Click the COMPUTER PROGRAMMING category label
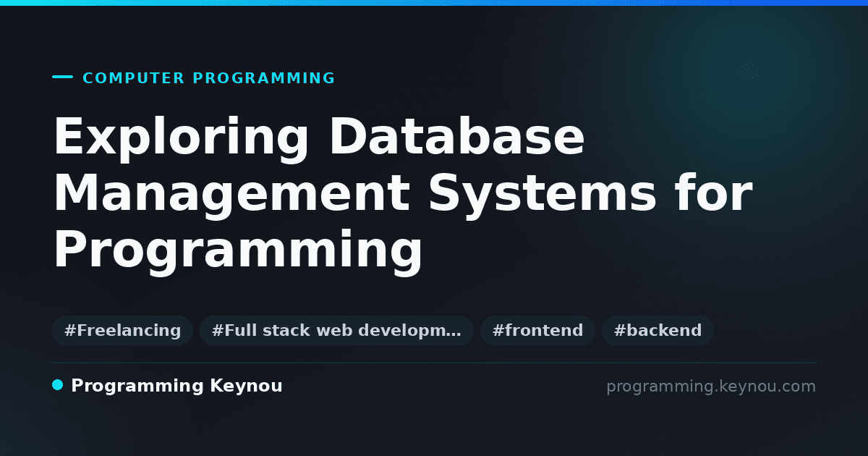868x456 pixels. [209, 78]
